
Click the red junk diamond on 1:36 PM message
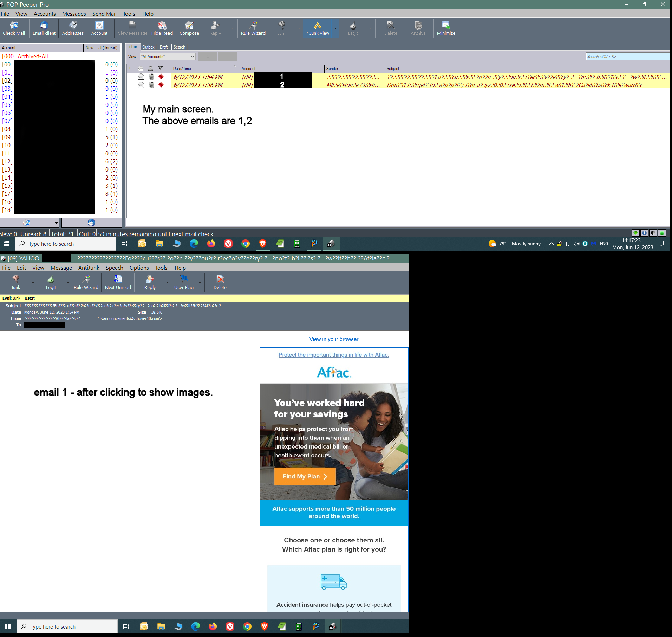pos(161,85)
